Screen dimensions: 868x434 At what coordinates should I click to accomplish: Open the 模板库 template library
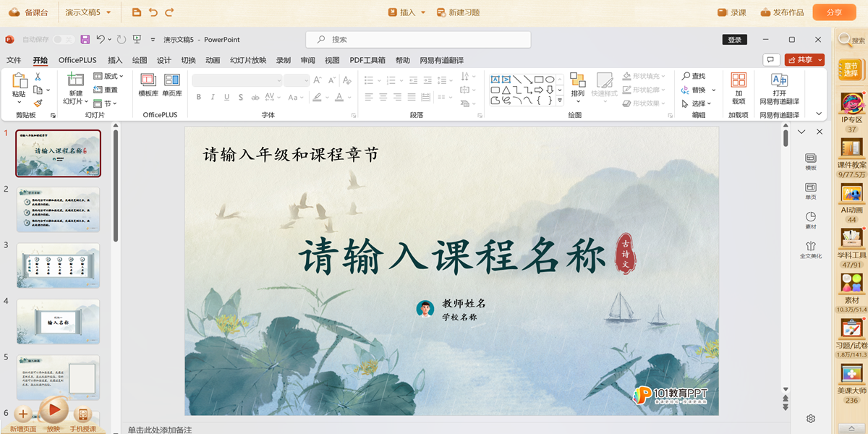[x=148, y=85]
